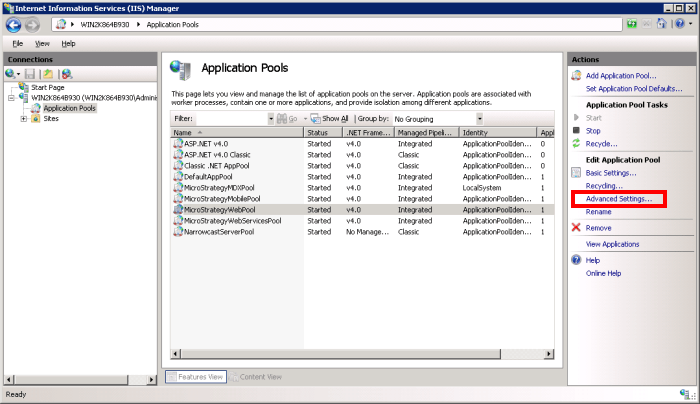
Task: Open the top-right Help icon dropdown arrow
Action: click(x=691, y=24)
